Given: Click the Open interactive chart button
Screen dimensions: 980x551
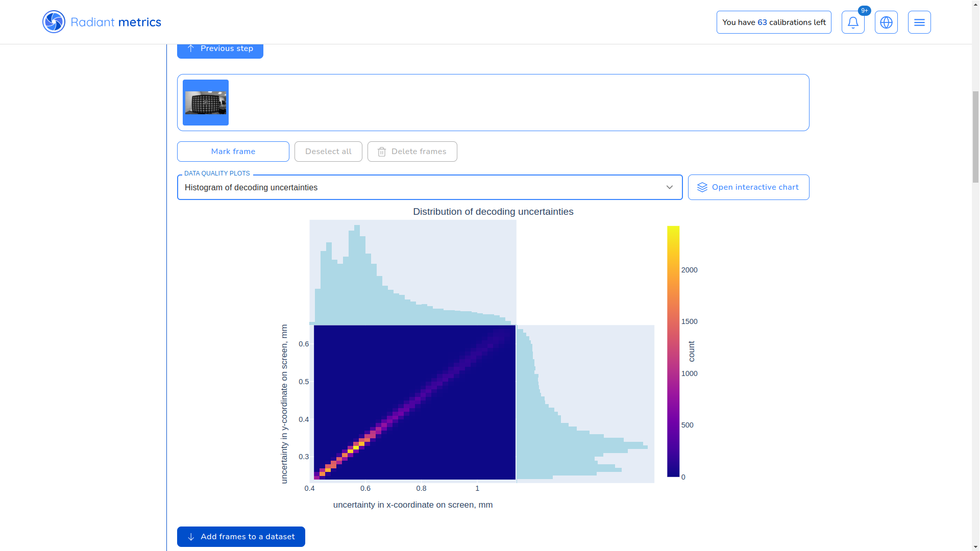Looking at the screenshot, I should coord(748,187).
